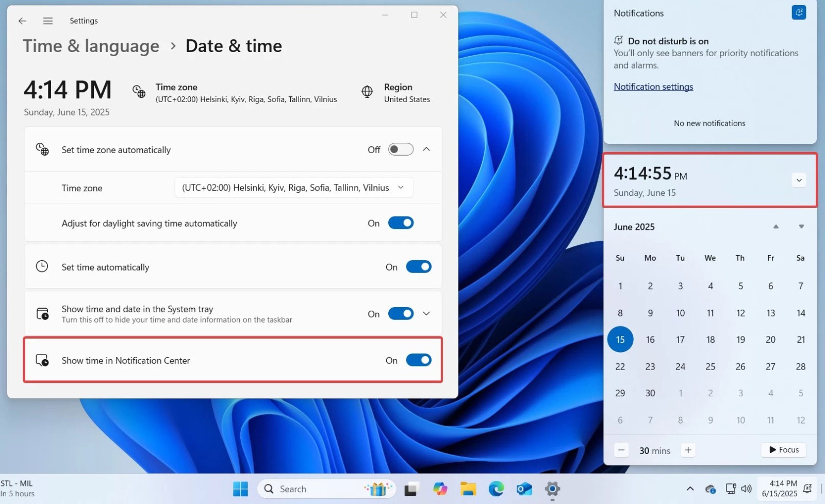Screen dimensions: 825x504
Task: Open Copilot from the taskbar
Action: (440, 489)
